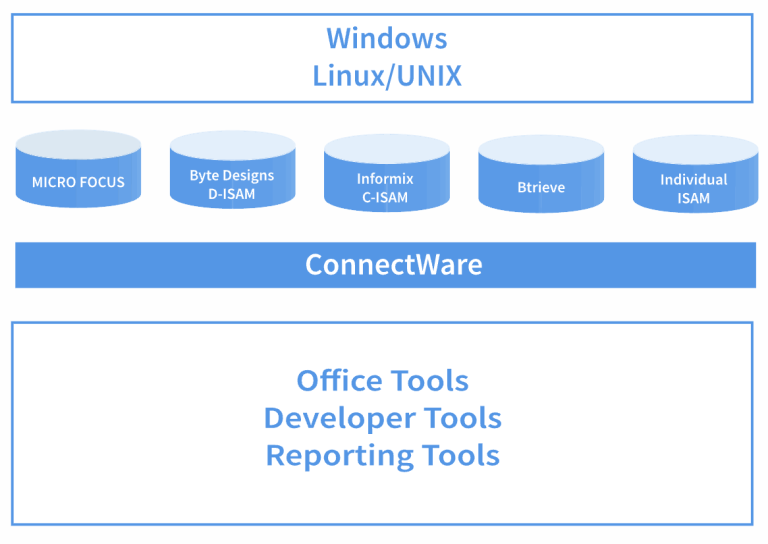Click the 'Developer Tools' text
Viewport: 768px width, 544px height.
[383, 418]
